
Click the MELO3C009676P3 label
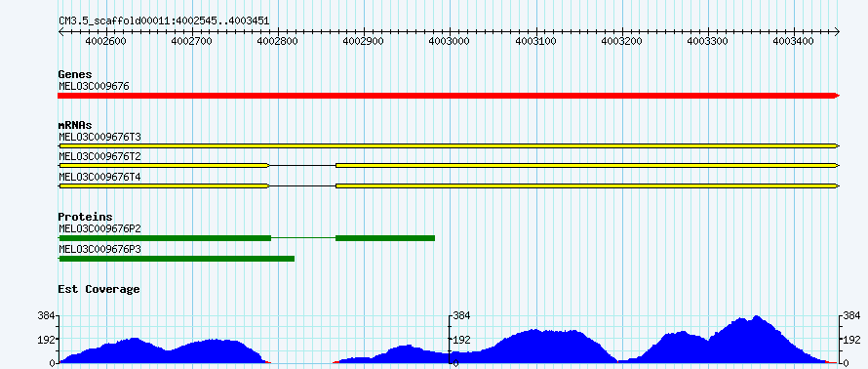click(x=99, y=249)
